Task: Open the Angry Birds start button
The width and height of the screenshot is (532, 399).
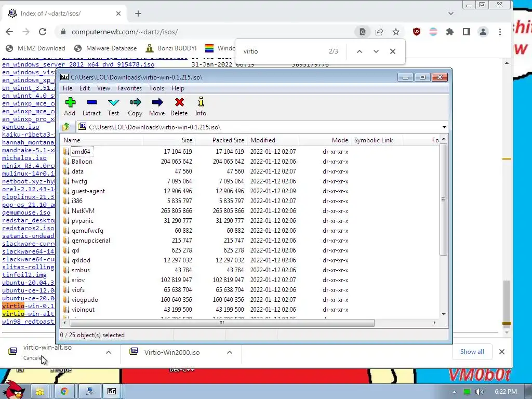Action: 14,390
